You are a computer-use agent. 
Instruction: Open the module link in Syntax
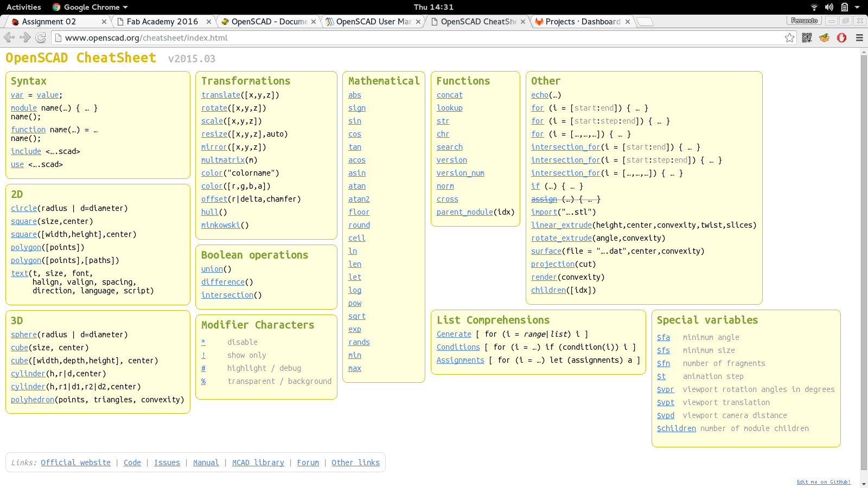pyautogui.click(x=24, y=108)
